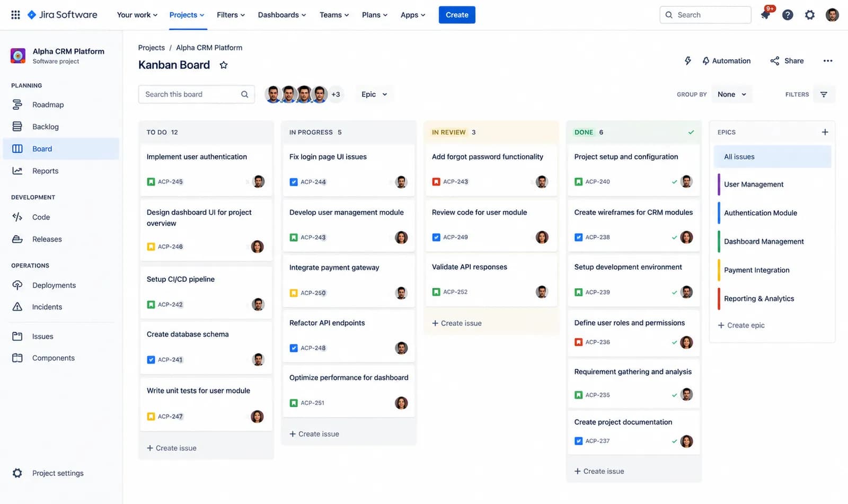Click the green checkmark in Done column header
848x504 pixels.
(691, 132)
